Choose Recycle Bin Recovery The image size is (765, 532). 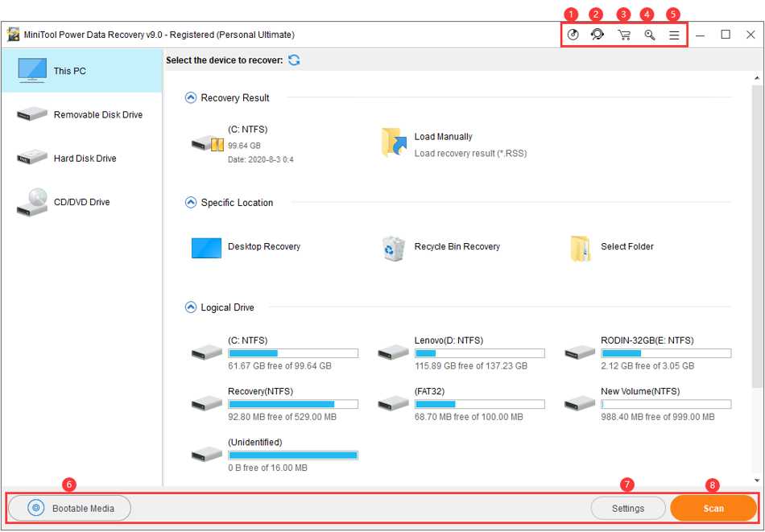click(440, 247)
